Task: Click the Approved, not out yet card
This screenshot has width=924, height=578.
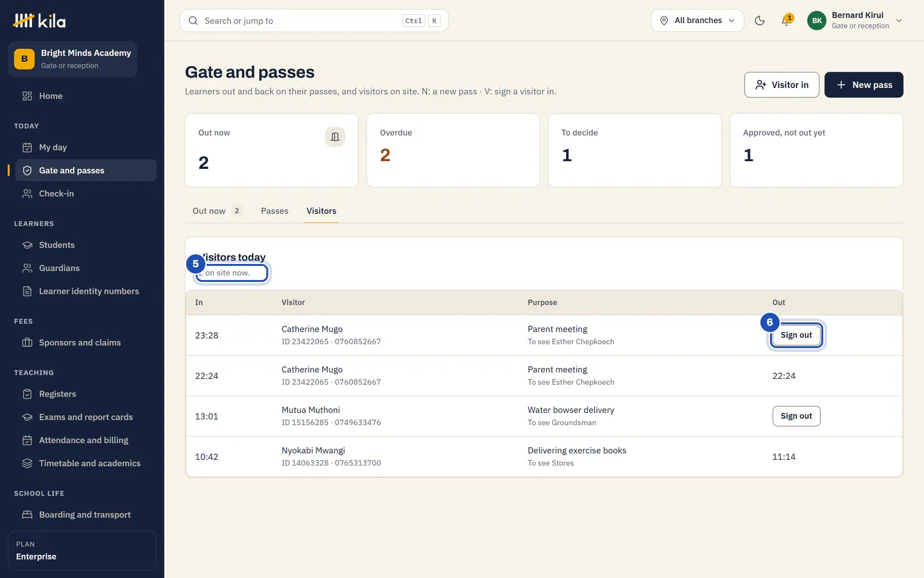Action: [816, 150]
